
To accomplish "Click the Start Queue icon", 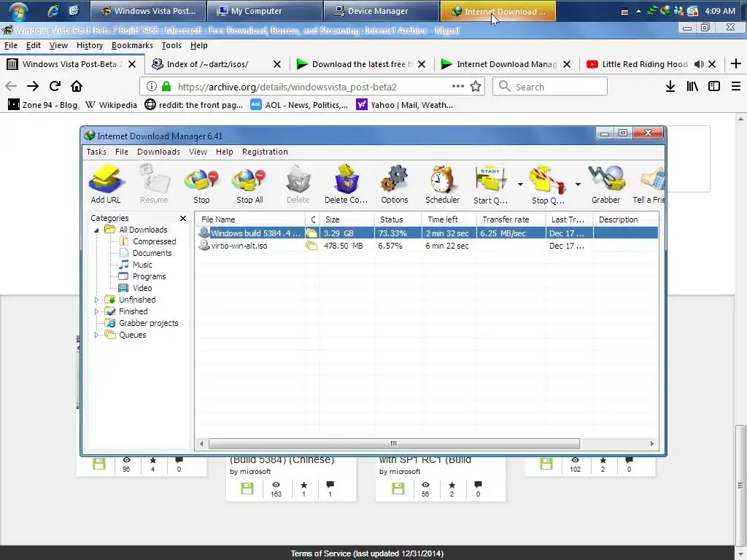I will [x=491, y=184].
